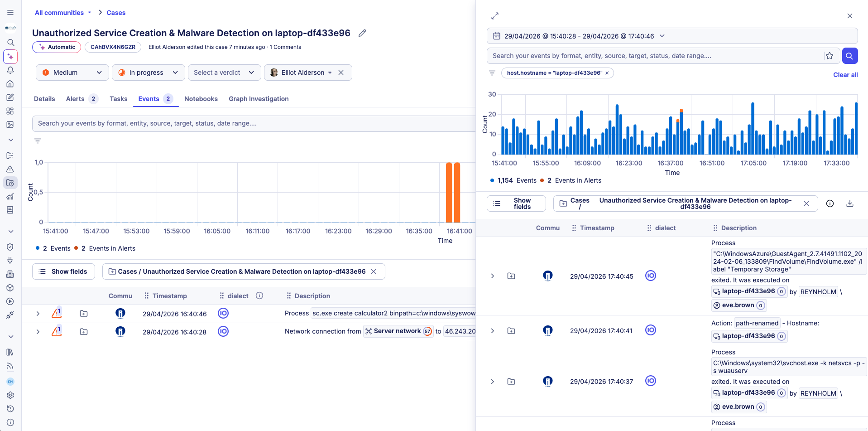Download events using the download icon
868x431 pixels.
tap(850, 203)
